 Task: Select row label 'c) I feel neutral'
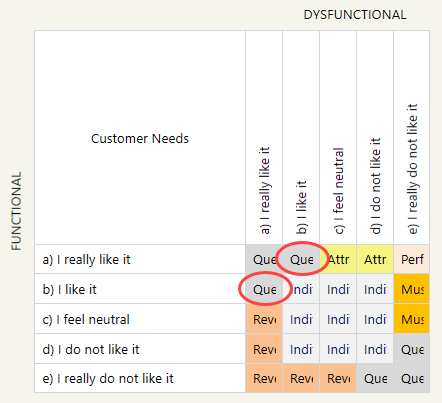pos(86,319)
